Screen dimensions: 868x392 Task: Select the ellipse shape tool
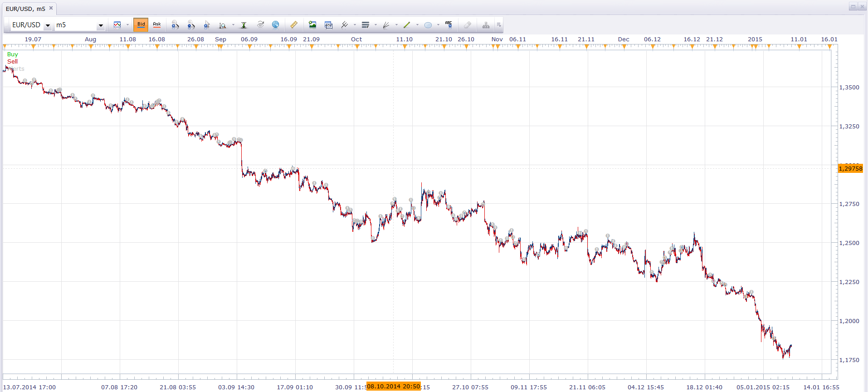(x=428, y=25)
